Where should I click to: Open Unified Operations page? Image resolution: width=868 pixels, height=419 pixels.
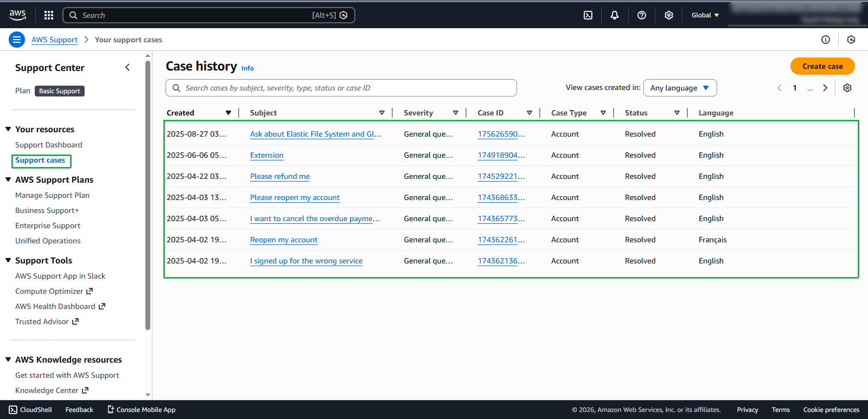[x=48, y=241]
